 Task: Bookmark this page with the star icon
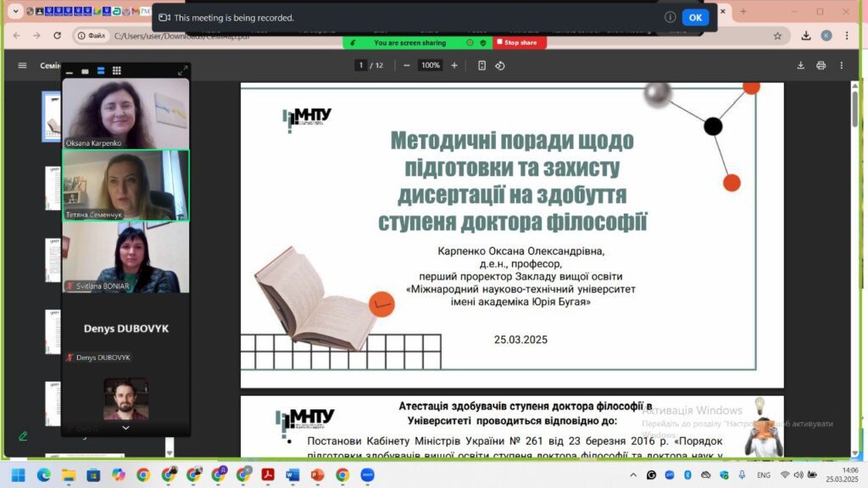point(777,36)
